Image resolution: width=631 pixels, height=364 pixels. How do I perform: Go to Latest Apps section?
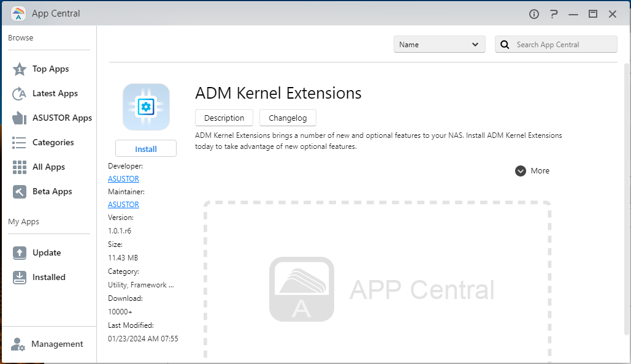pos(55,94)
